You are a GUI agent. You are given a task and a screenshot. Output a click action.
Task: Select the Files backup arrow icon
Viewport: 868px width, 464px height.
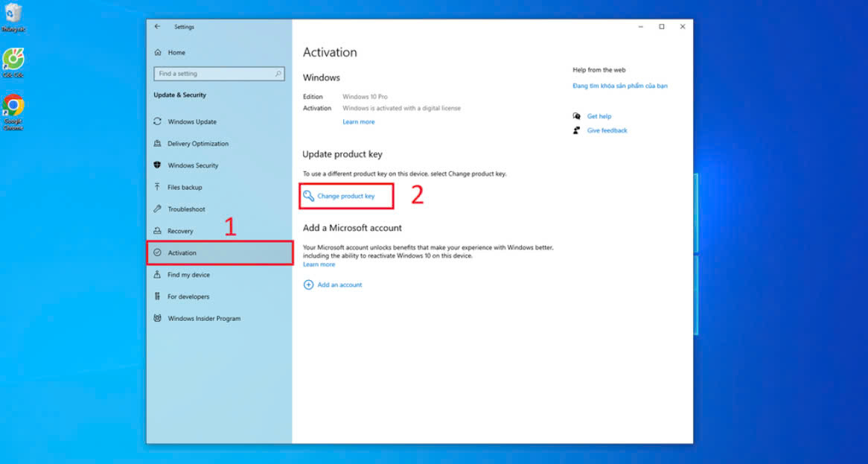click(157, 187)
